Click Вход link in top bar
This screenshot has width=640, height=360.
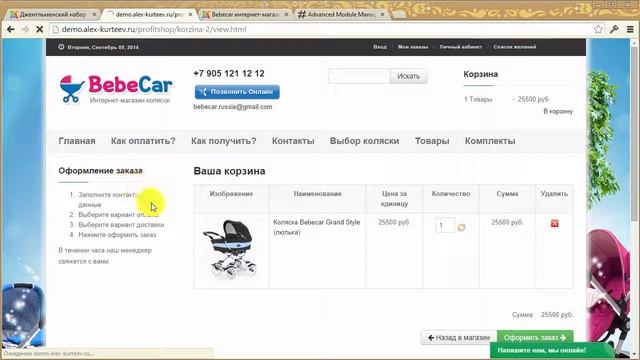(380, 47)
